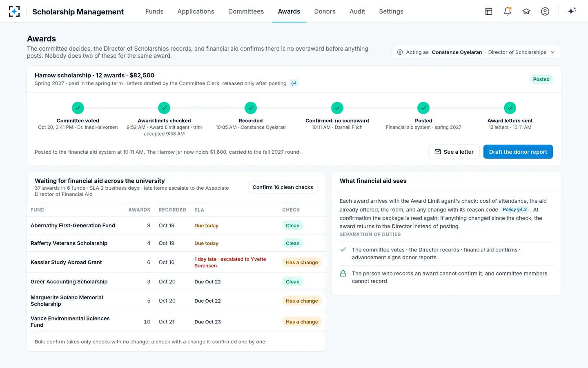Click the Recorded step checkmark

[251, 108]
